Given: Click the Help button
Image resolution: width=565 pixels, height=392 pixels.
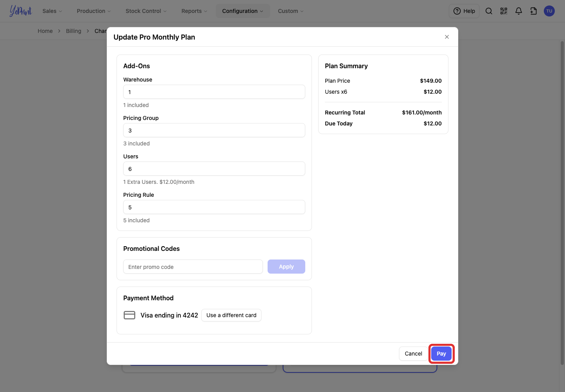Looking at the screenshot, I should [x=464, y=11].
